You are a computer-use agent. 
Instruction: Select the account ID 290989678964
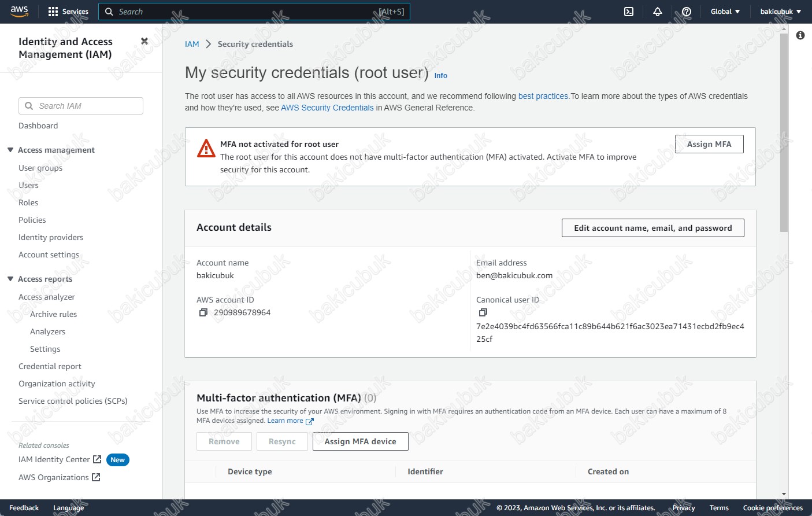click(x=242, y=312)
